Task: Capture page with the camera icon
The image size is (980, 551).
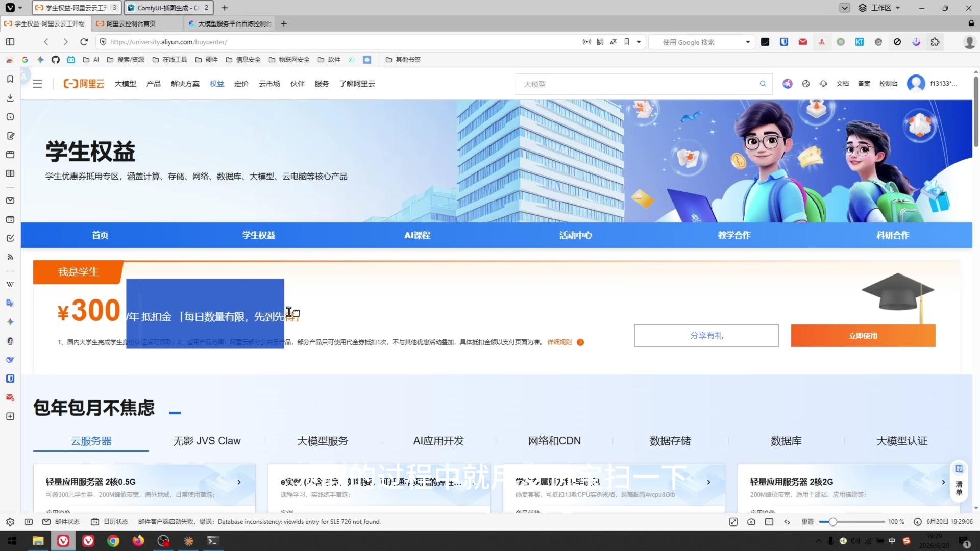Action: pyautogui.click(x=751, y=522)
